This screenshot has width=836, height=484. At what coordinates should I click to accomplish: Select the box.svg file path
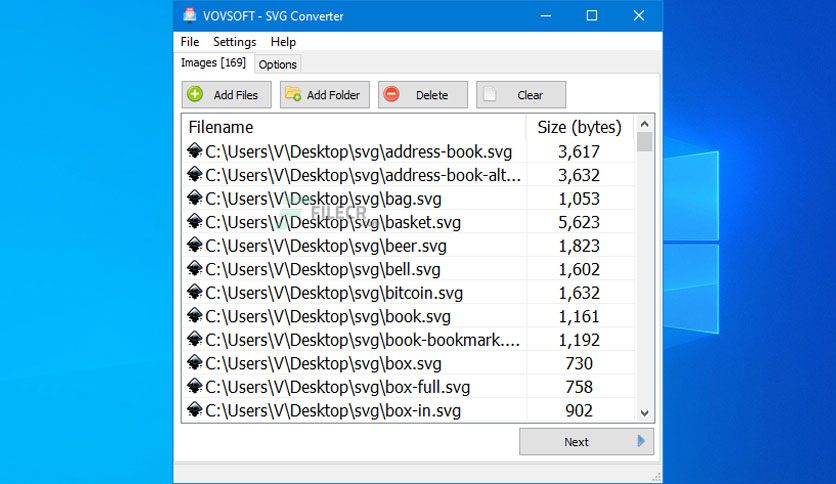tap(323, 364)
